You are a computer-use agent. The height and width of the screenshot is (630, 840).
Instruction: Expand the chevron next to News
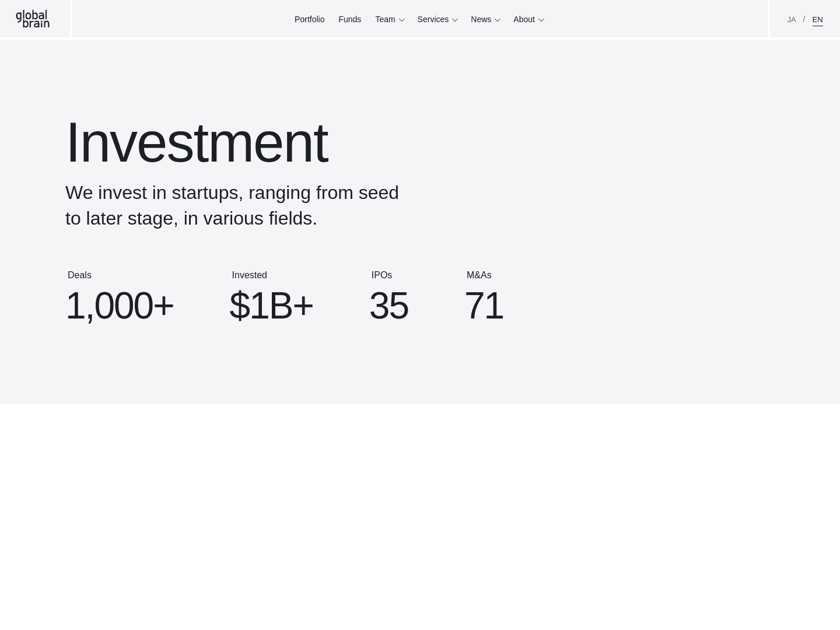point(498,20)
